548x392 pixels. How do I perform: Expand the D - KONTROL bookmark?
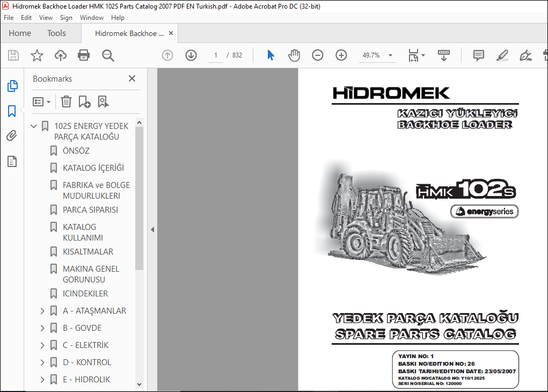pyautogui.click(x=42, y=362)
